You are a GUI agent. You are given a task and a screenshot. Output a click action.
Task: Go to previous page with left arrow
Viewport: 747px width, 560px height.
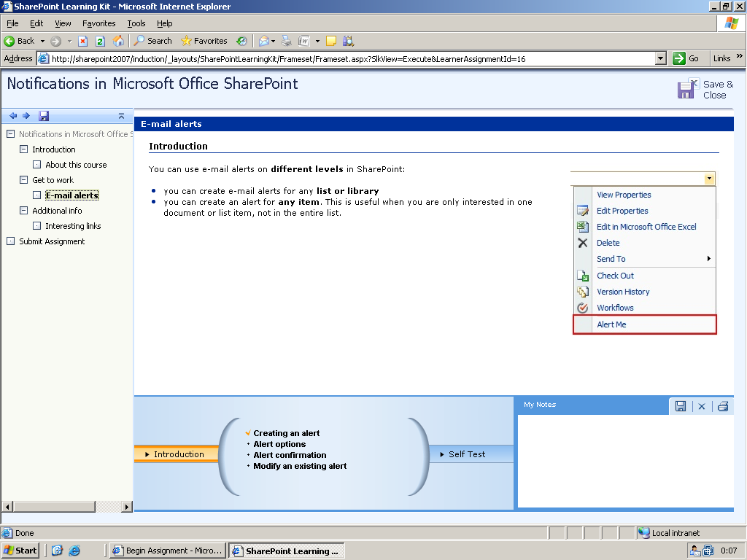click(x=13, y=116)
